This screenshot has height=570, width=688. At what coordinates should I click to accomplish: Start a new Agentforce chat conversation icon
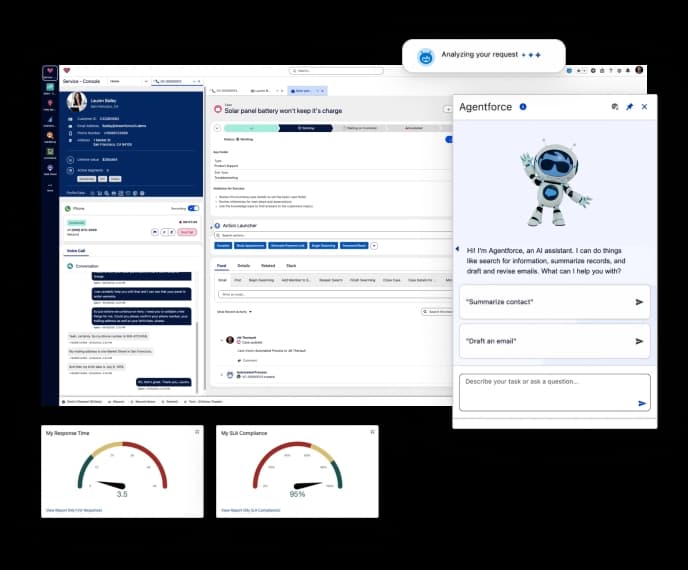615,107
